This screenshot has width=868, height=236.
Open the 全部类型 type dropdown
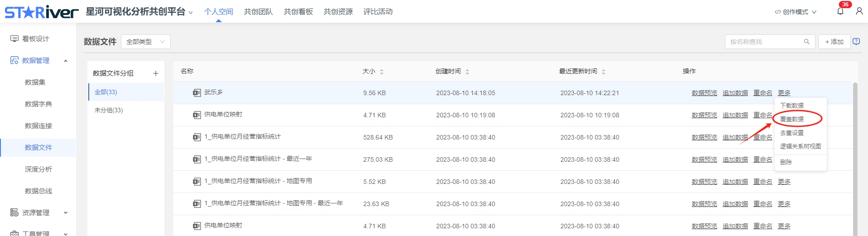click(145, 42)
